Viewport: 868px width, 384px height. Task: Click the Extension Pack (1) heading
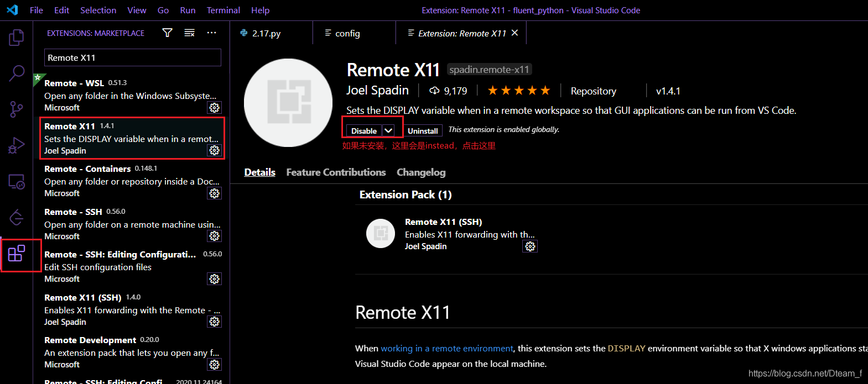pos(406,194)
